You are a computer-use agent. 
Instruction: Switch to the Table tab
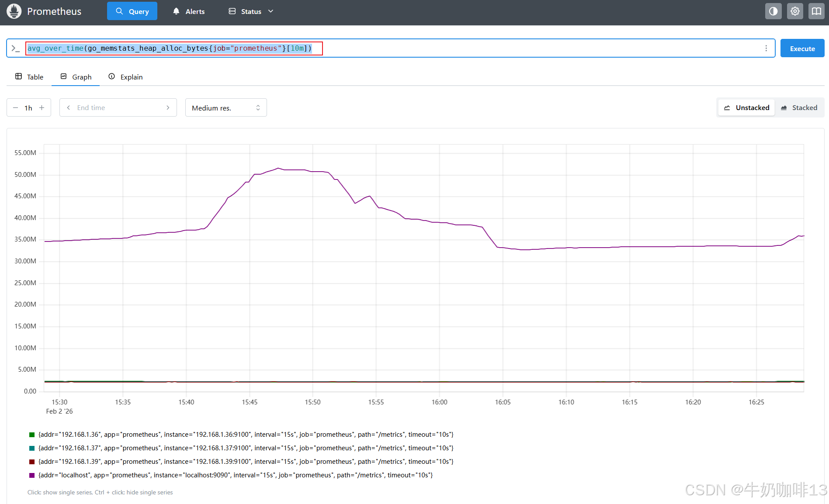(29, 77)
